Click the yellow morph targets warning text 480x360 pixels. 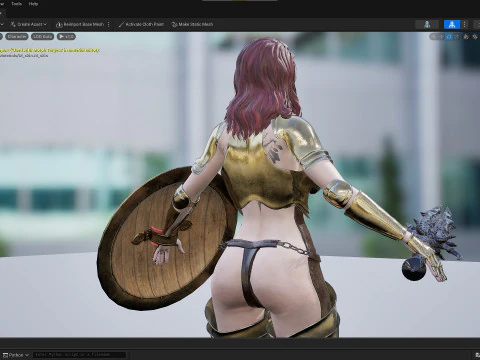tap(49, 50)
